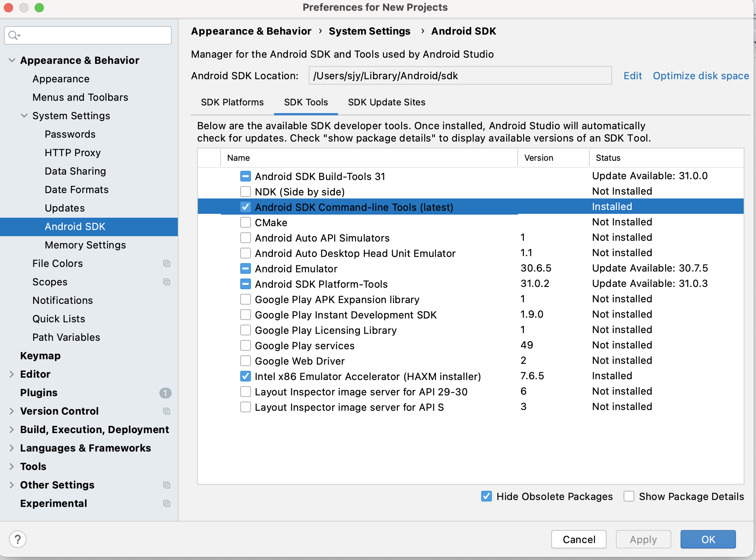Screen dimensions: 756x560
Task: Check the NDK (Side by side) checkbox
Action: tap(246, 192)
